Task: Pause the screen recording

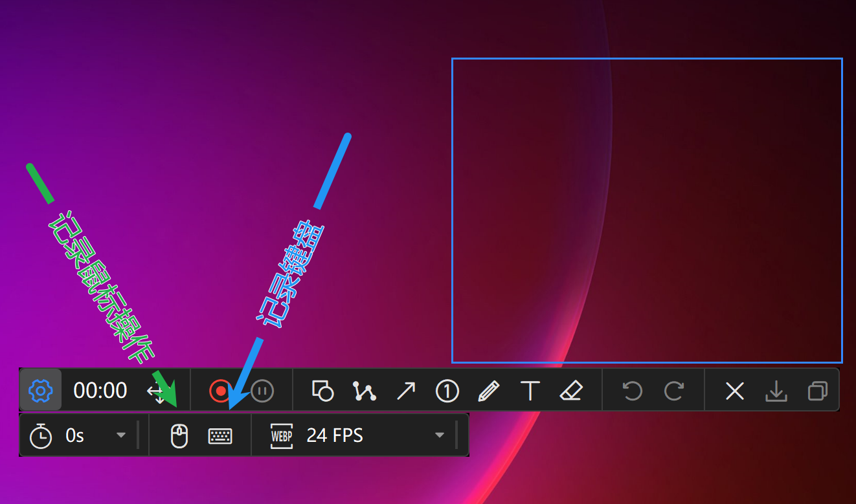Action: (262, 390)
